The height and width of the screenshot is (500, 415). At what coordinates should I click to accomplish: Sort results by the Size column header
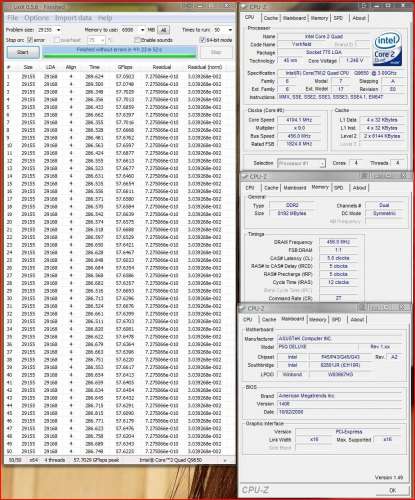tap(28, 67)
